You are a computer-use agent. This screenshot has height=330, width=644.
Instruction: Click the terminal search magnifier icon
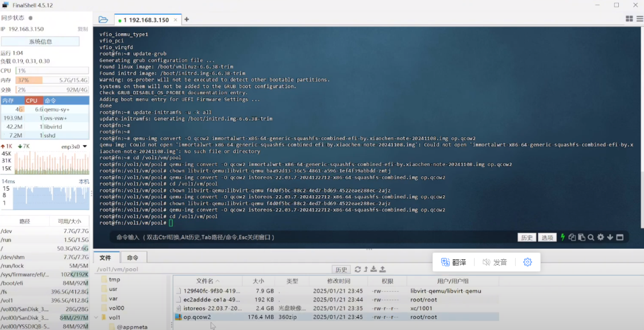tap(591, 238)
